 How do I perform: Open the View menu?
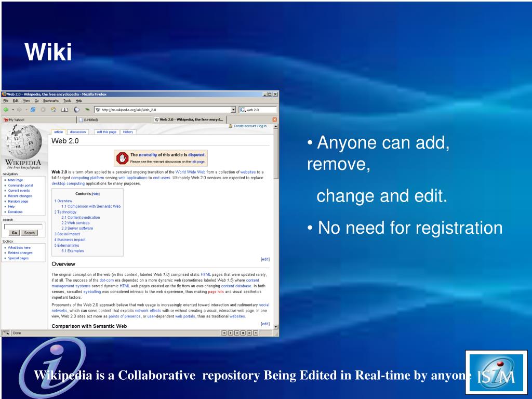tap(26, 101)
